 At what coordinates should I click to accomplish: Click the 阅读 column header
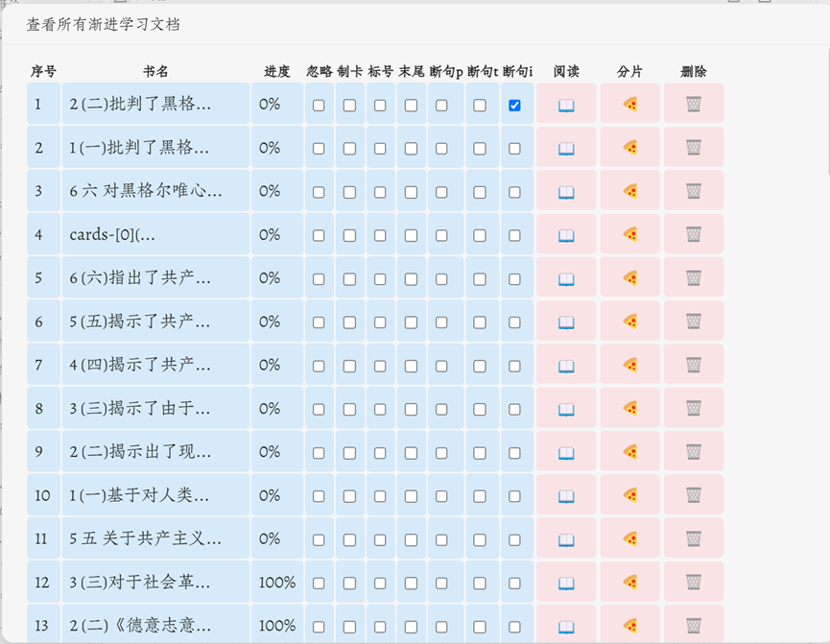[566, 71]
